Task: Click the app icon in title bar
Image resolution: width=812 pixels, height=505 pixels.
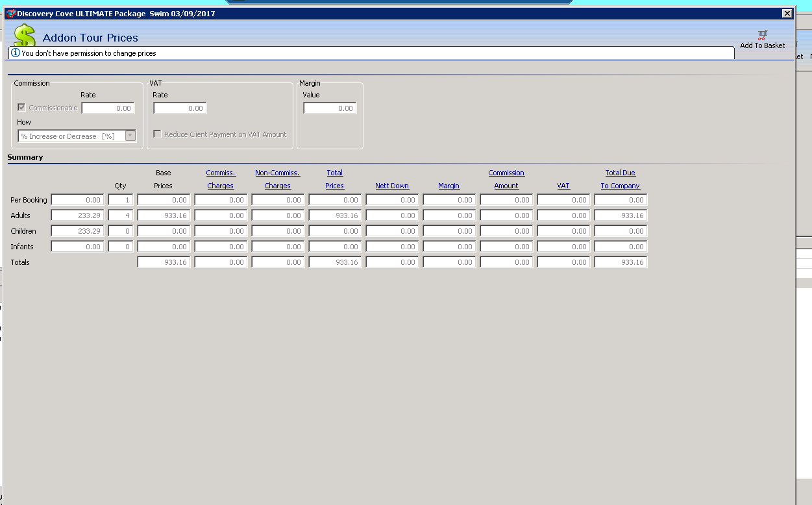Action: click(x=10, y=13)
